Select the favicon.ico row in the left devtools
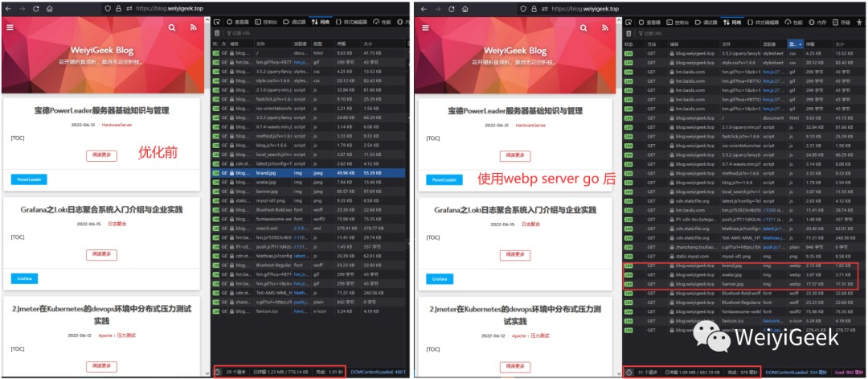This screenshot has height=379, width=868. (x=309, y=311)
